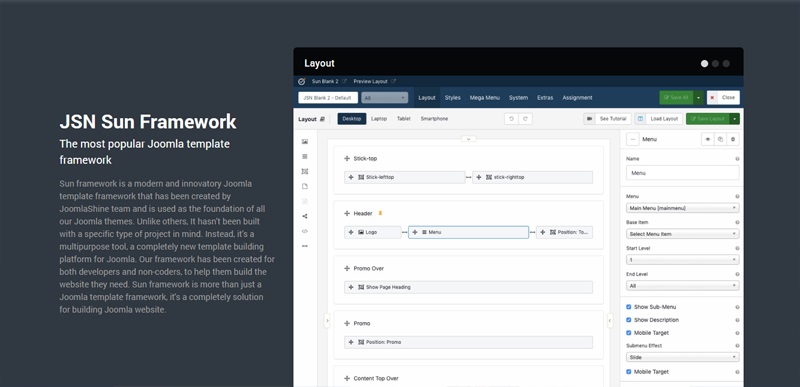This screenshot has width=800, height=387.
Task: Select the Desktop view button
Action: tap(352, 119)
